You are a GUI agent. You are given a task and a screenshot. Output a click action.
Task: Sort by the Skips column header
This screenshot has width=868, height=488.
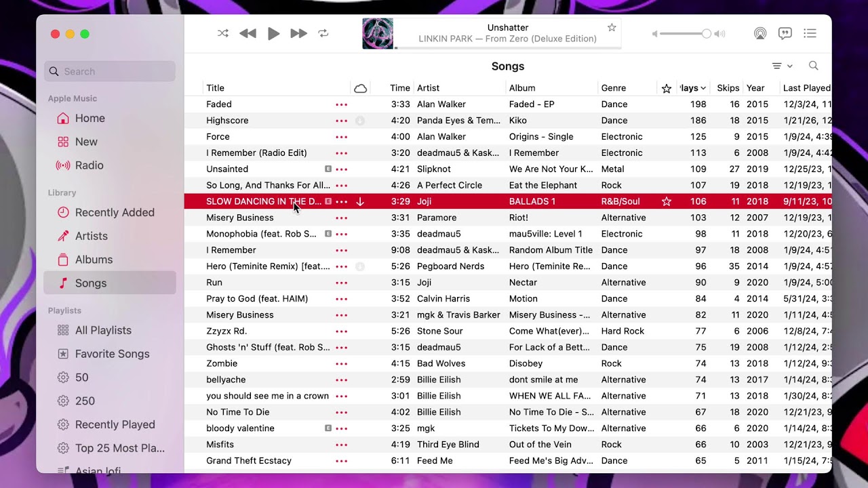[x=728, y=88]
